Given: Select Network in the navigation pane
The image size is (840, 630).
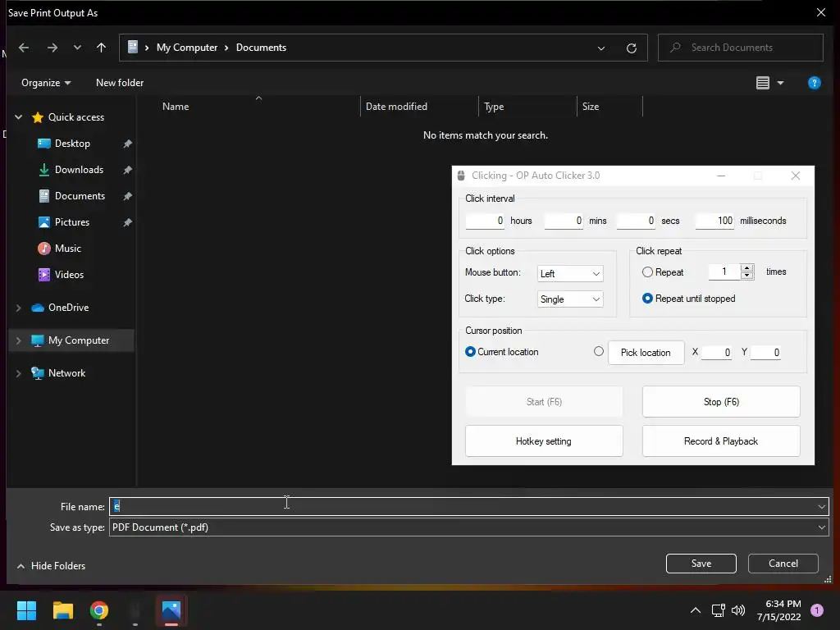Looking at the screenshot, I should pyautogui.click(x=66, y=373).
